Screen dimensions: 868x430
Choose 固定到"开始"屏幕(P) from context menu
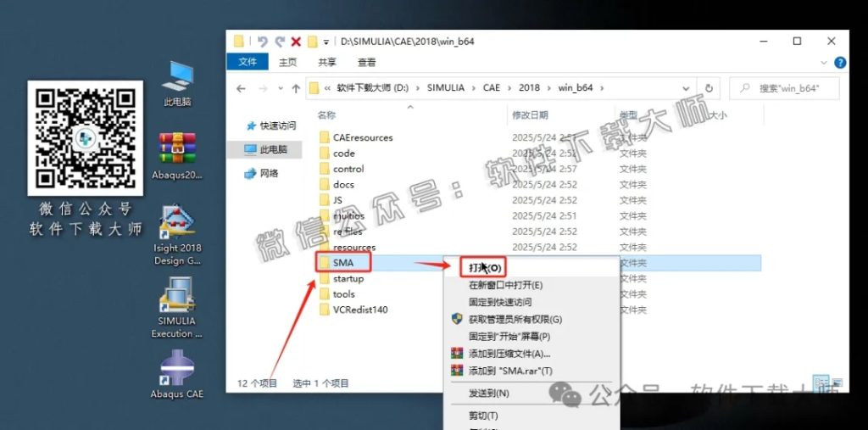(x=509, y=337)
